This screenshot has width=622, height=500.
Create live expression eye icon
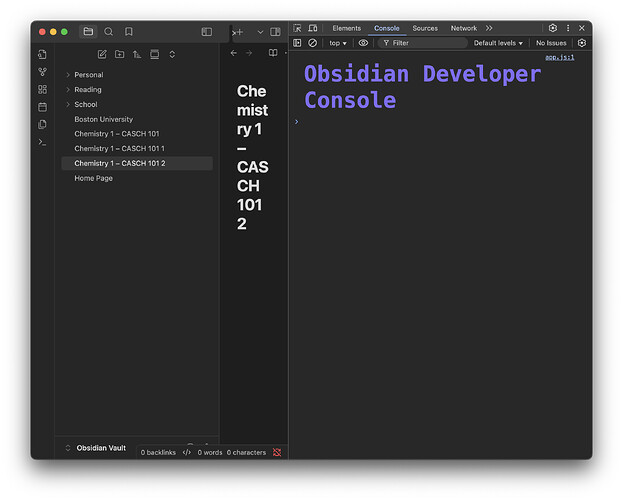click(363, 43)
